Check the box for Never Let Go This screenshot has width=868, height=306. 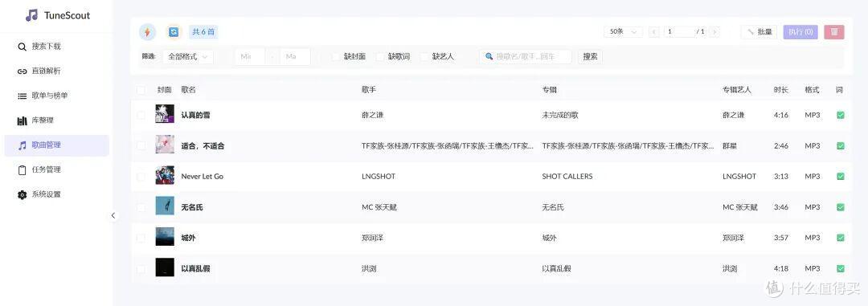coord(141,177)
